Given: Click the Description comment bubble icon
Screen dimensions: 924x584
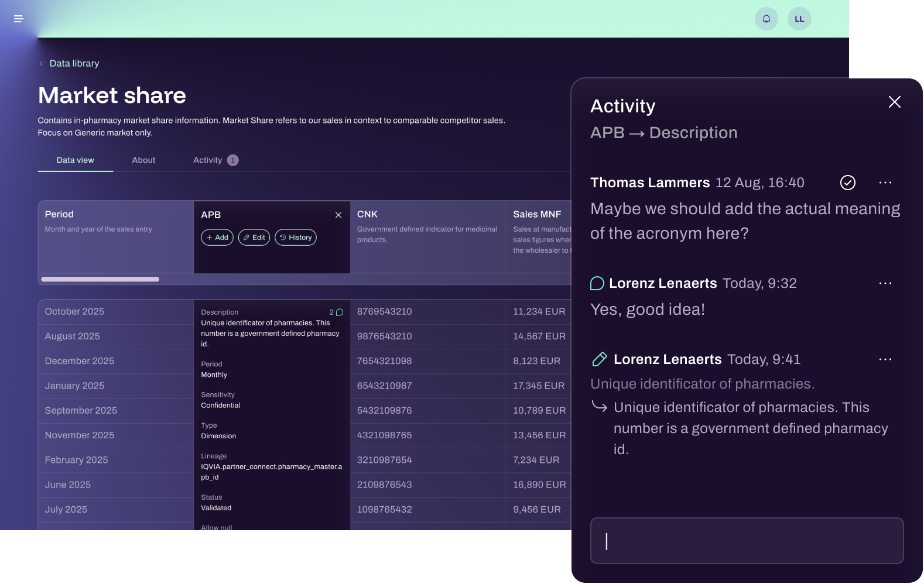Looking at the screenshot, I should click(x=339, y=312).
